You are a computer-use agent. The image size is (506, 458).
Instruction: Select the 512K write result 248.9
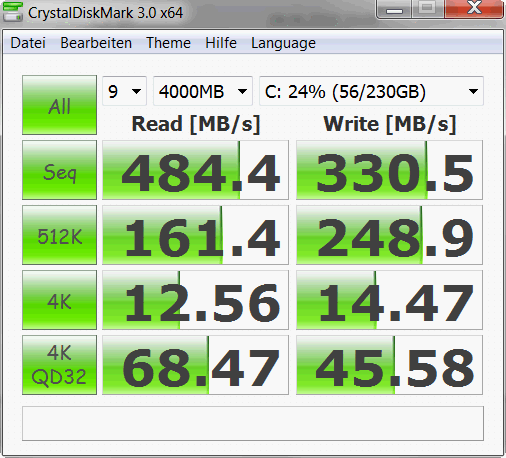point(389,235)
